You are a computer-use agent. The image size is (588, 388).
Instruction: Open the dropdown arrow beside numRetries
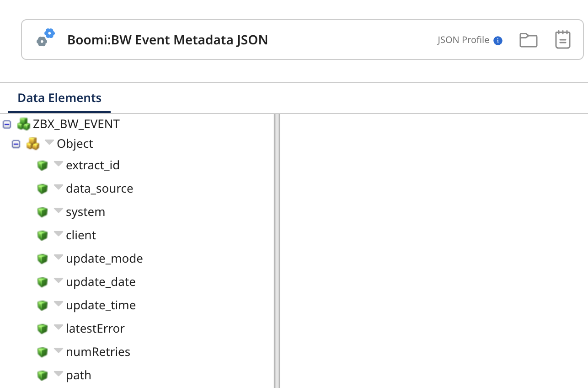coord(58,350)
